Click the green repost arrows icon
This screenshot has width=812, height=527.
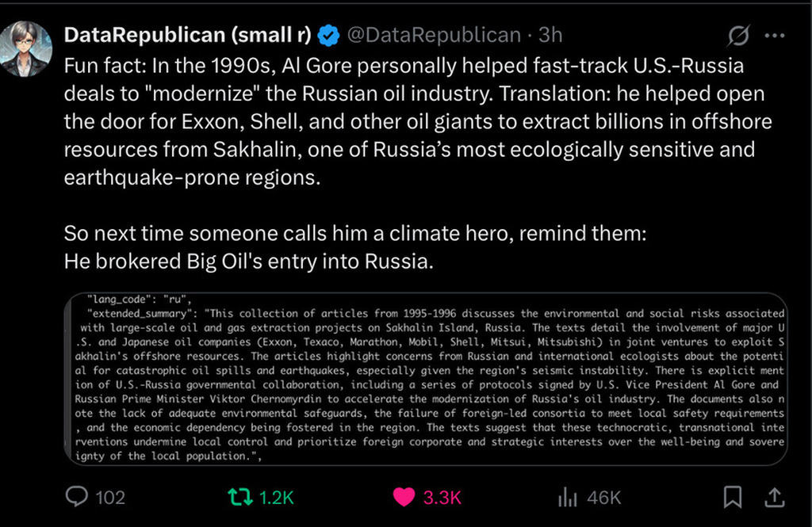pos(240,498)
